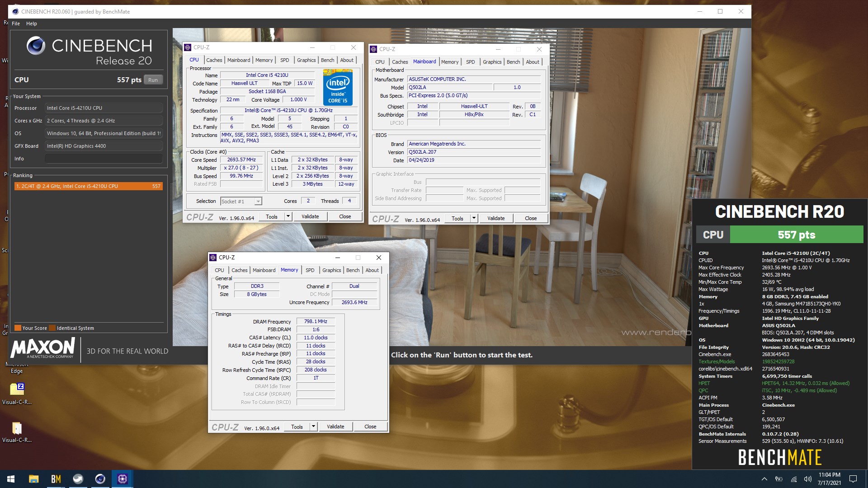Click the Info input field
The width and height of the screenshot is (868, 488).
tap(104, 159)
